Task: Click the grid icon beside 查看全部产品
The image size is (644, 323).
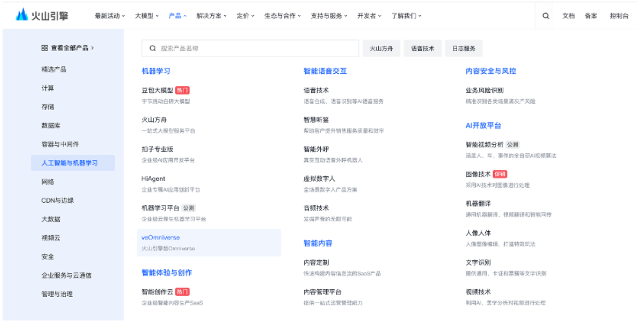Action: pyautogui.click(x=44, y=48)
